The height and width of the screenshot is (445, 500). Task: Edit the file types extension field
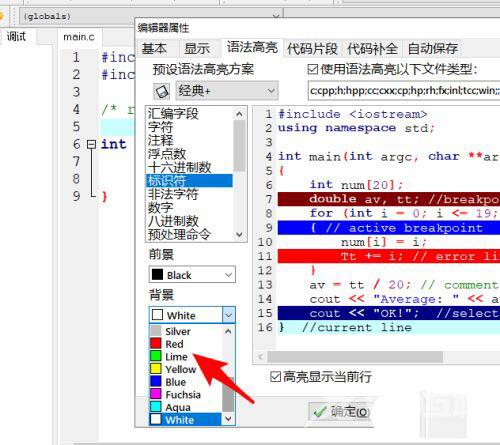click(404, 90)
